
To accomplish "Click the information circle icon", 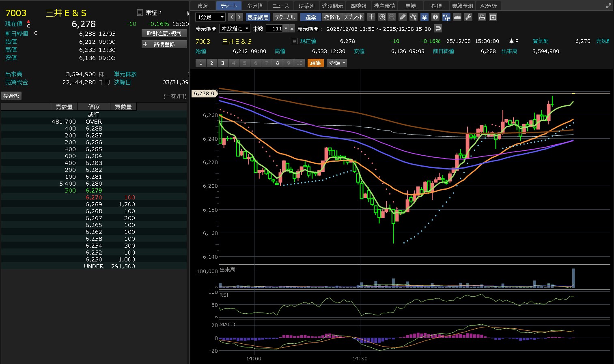I will [x=435, y=17].
